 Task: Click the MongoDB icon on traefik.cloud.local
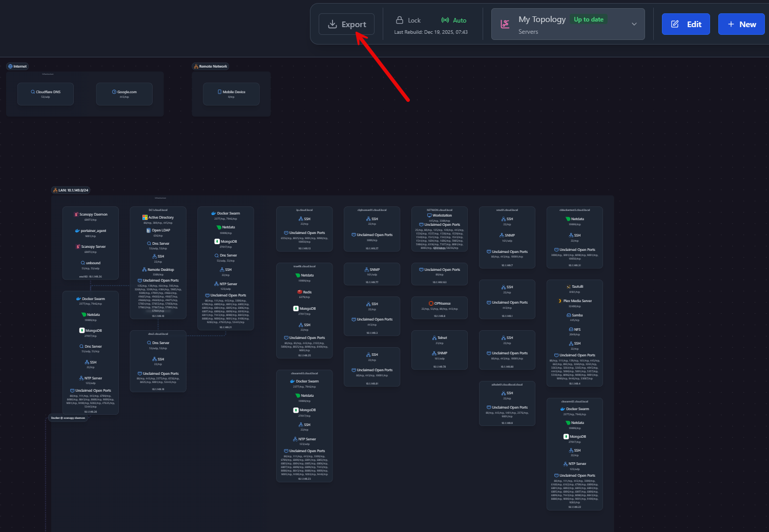click(x=296, y=309)
